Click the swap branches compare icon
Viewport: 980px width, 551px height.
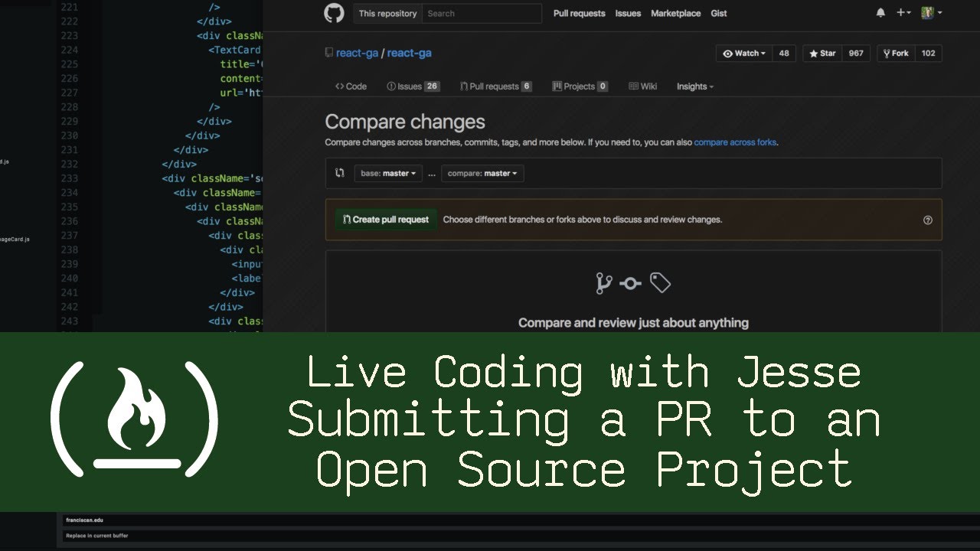coord(340,173)
